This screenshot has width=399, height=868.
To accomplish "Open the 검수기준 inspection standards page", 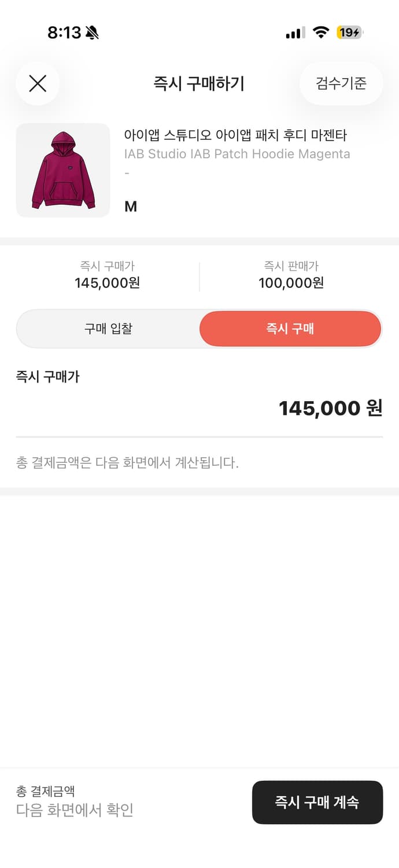I will click(x=341, y=83).
